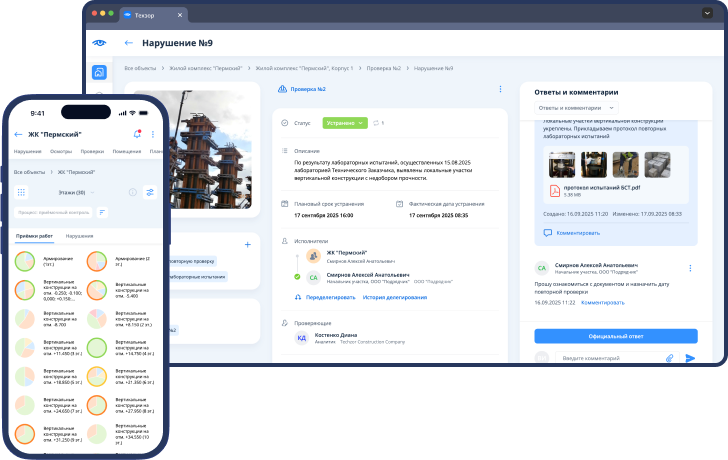Tap Все объекты breadcrumb on phone

coord(29,172)
